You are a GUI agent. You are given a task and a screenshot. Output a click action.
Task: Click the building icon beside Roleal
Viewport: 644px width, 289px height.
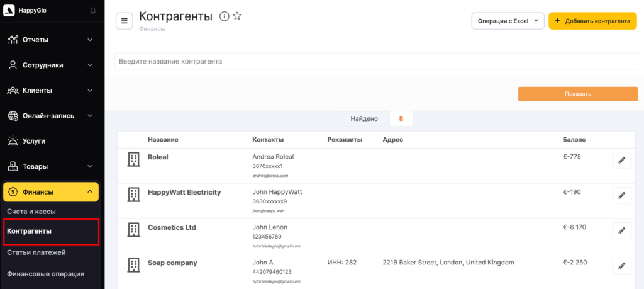[133, 159]
